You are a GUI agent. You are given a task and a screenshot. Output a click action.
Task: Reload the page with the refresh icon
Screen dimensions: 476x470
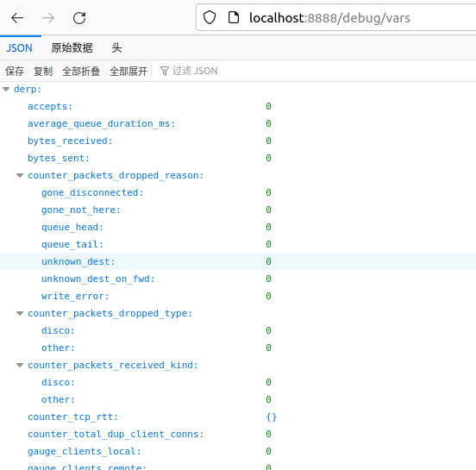(x=79, y=18)
